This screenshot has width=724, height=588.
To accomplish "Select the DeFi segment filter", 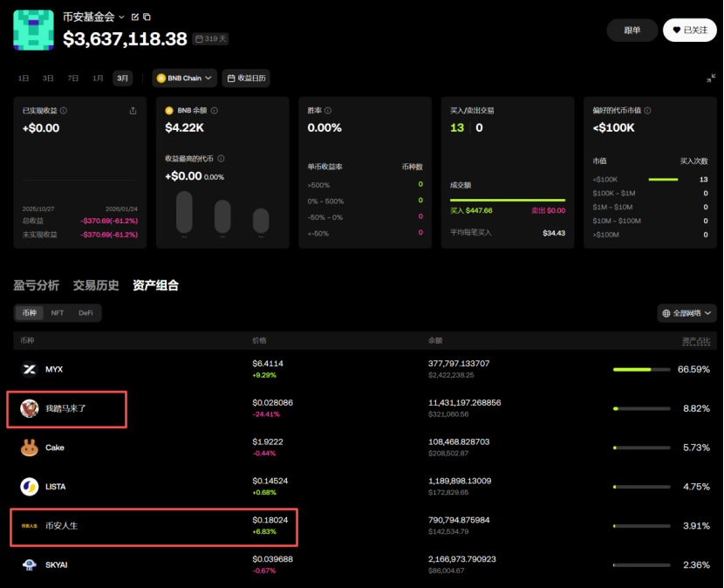I will point(85,312).
